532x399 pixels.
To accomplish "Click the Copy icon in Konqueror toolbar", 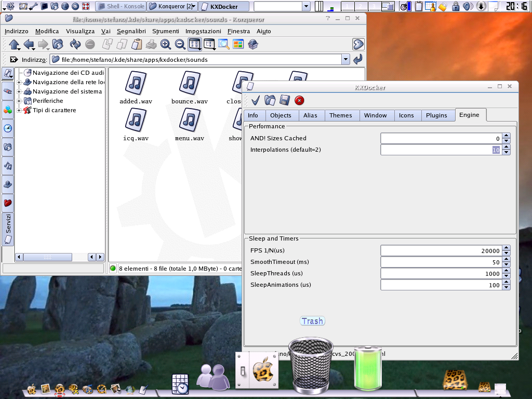I will 122,45.
